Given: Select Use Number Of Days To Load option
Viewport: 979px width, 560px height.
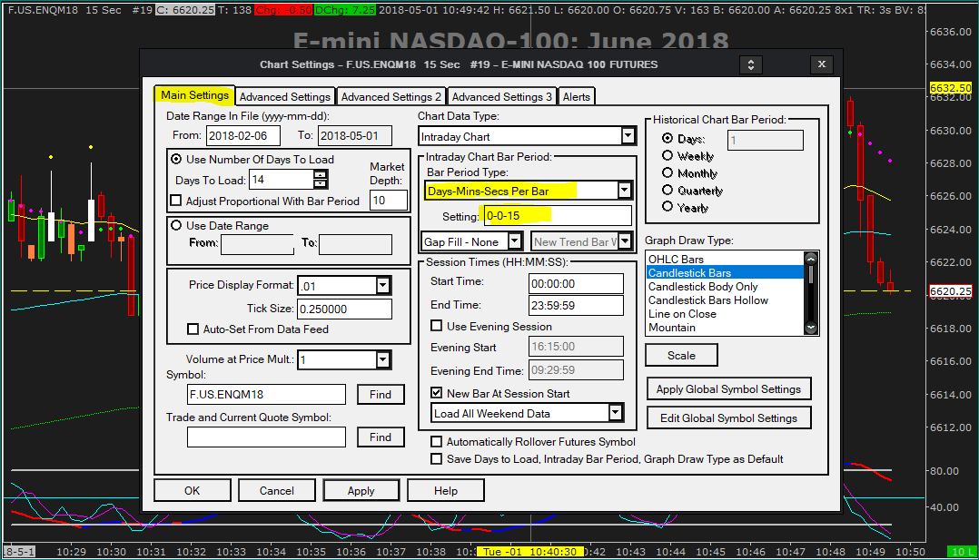Looking at the screenshot, I should (x=177, y=159).
